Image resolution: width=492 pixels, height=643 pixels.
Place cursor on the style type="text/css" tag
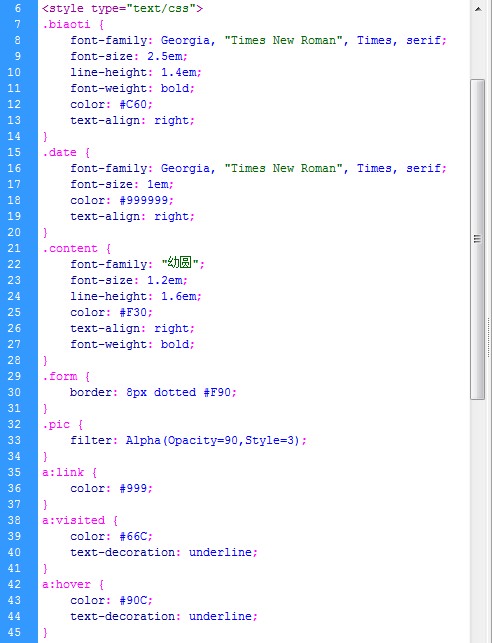[x=122, y=8]
